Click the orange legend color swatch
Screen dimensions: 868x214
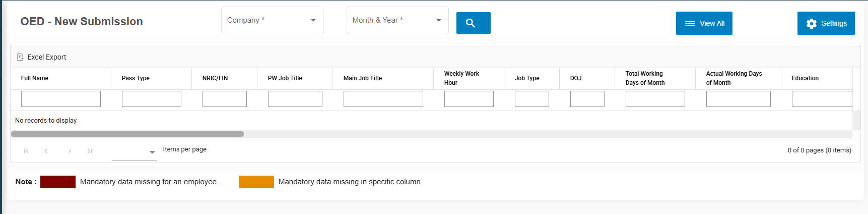tap(256, 182)
